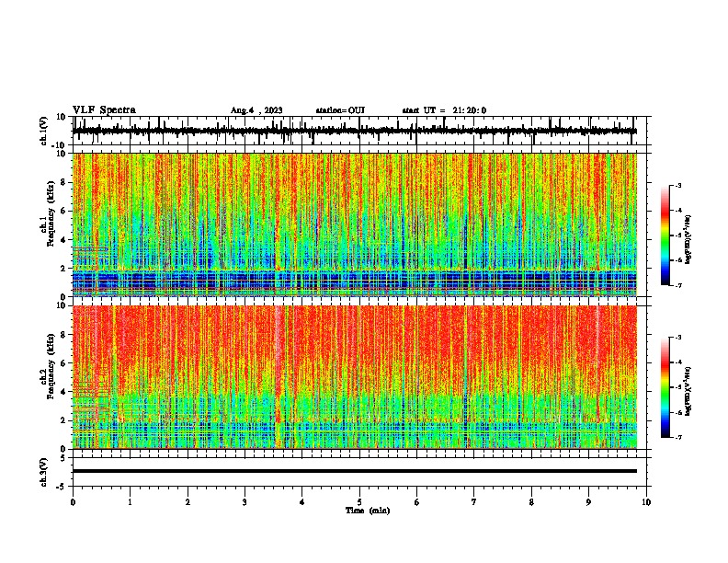This screenshot has height=563, width=728.
Task: Click time axis tick label "1"
Action: (130, 502)
